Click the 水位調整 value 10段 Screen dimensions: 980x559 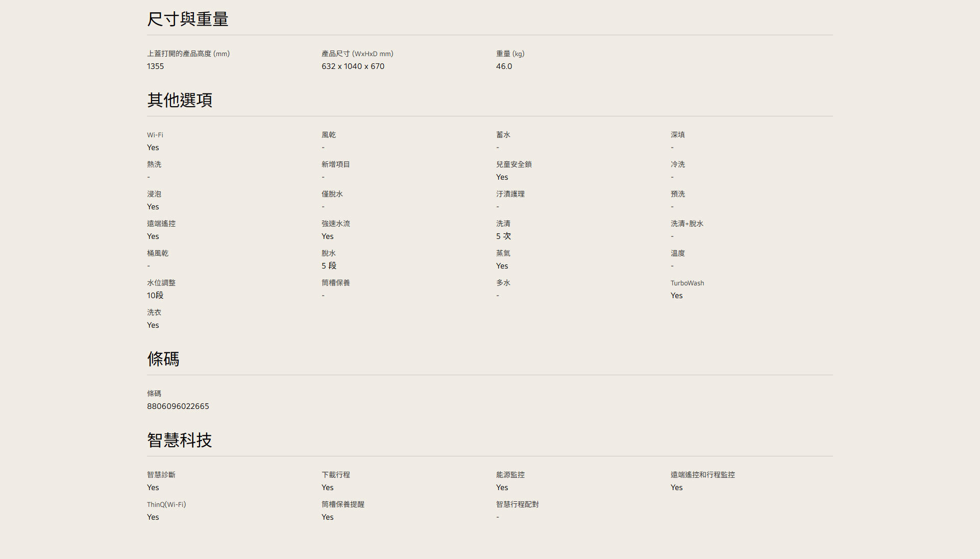click(x=155, y=296)
